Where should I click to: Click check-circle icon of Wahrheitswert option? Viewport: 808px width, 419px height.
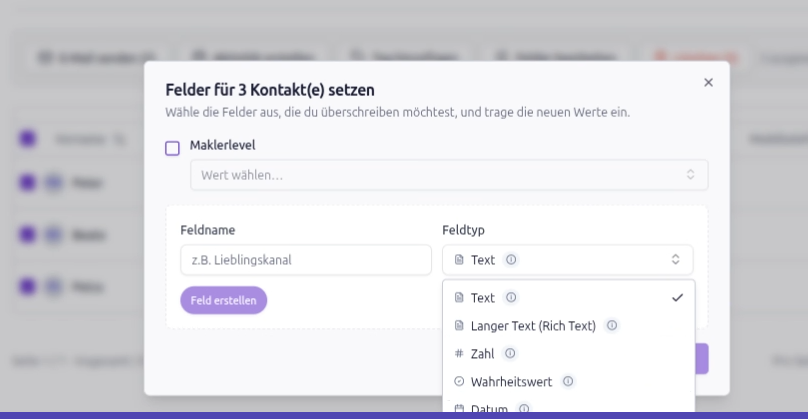[459, 381]
